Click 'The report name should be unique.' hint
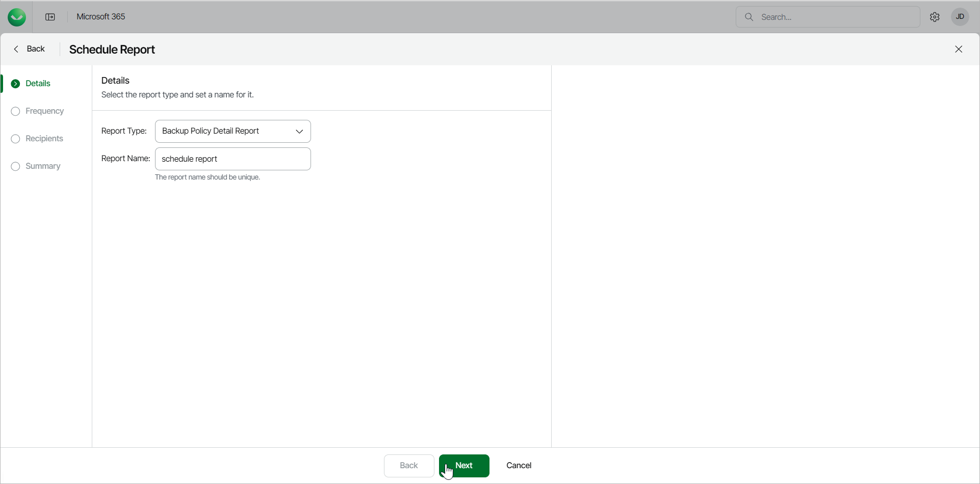The height and width of the screenshot is (484, 980). point(208,177)
